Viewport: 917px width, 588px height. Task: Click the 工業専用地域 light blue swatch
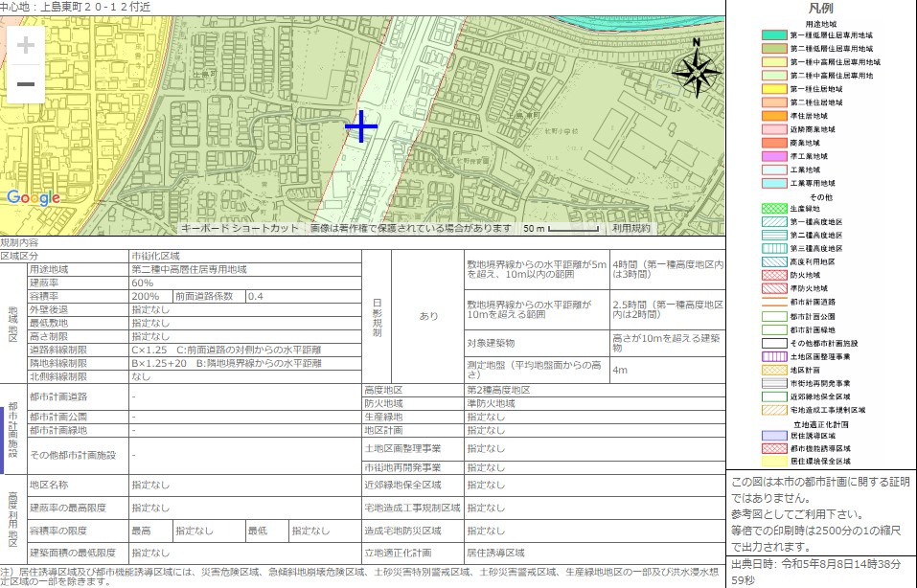click(x=774, y=183)
